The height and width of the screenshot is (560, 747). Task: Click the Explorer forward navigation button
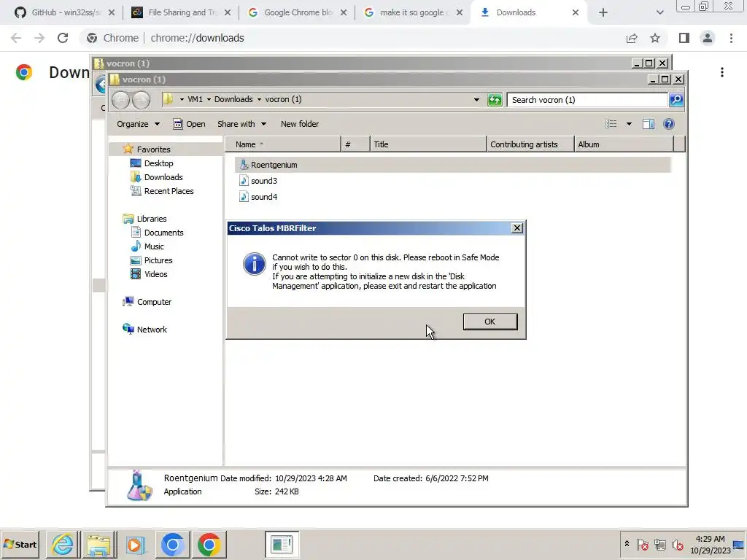pos(141,100)
